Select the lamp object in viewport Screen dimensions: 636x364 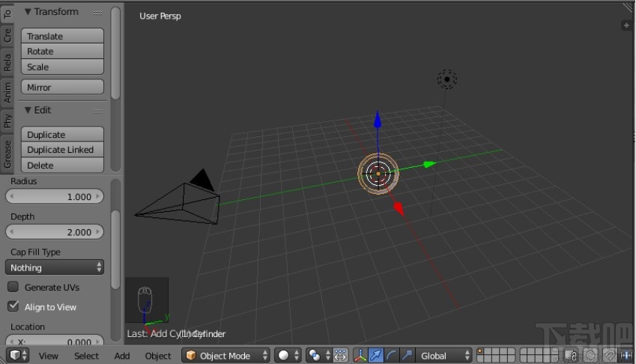coord(447,79)
